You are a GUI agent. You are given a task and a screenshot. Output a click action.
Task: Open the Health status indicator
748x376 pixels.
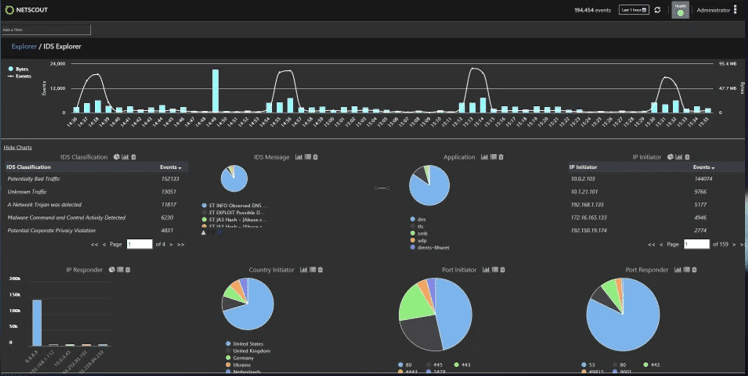[x=680, y=10]
